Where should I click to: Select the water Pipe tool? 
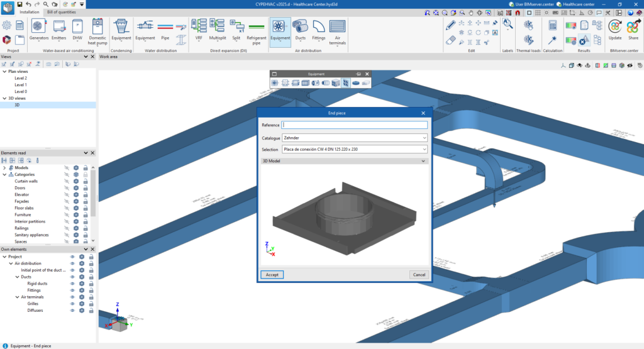tap(165, 30)
